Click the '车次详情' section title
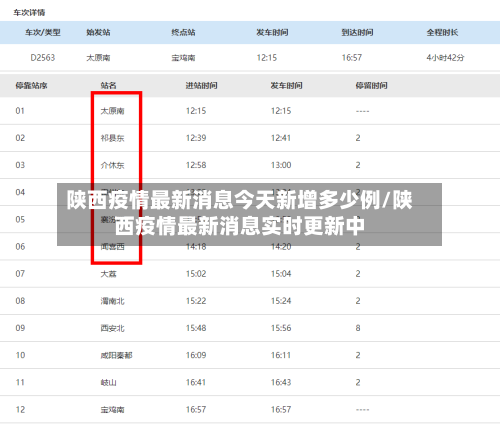 (29, 13)
